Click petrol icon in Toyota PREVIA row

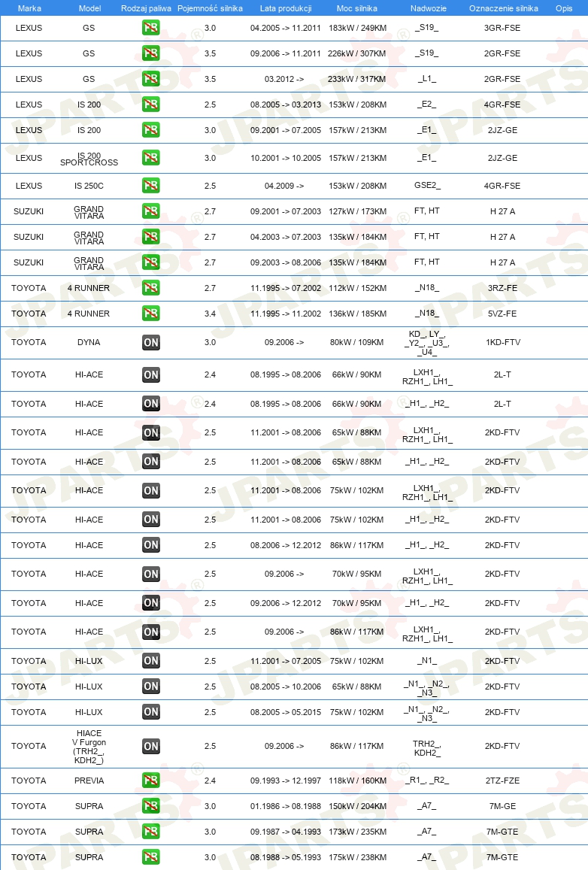coord(151,781)
